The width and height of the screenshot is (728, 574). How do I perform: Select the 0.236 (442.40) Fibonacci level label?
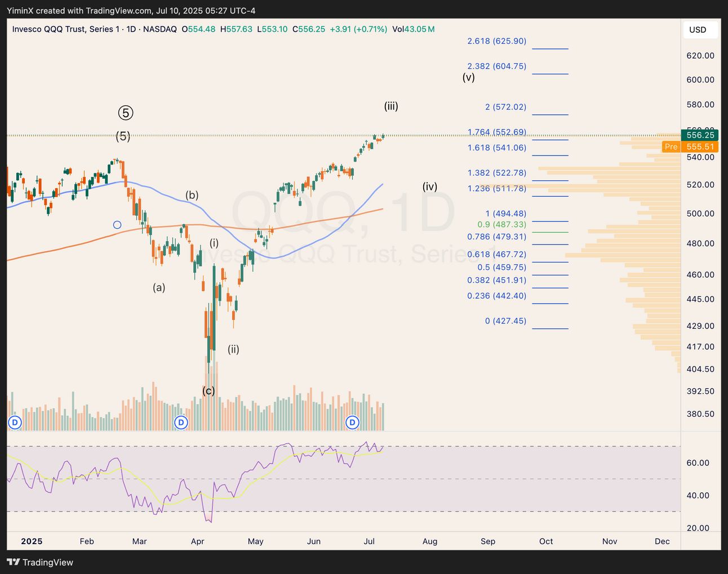497,296
